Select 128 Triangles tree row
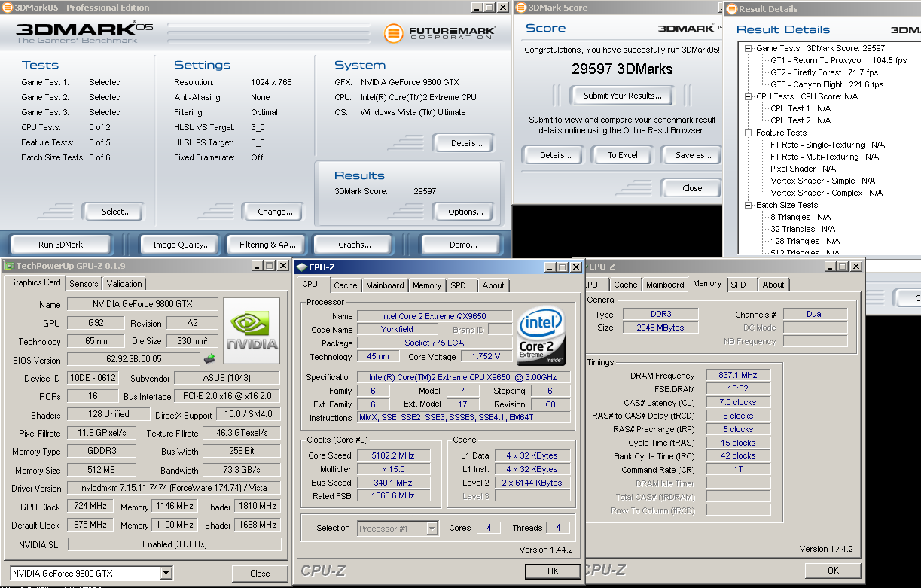921x588 pixels. pyautogui.click(x=805, y=241)
